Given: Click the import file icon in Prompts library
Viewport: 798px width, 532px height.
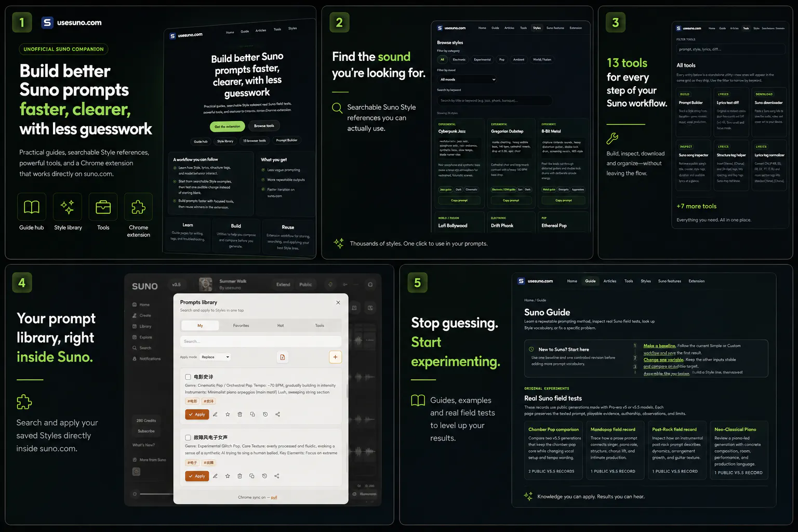Looking at the screenshot, I should (x=283, y=357).
